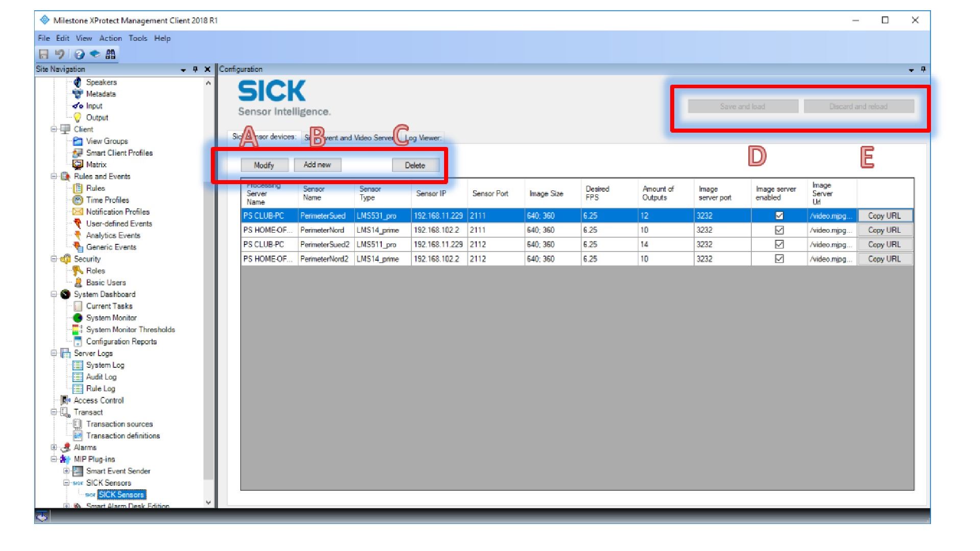
Task: Click the Time Profiles clock icon
Action: (78, 200)
